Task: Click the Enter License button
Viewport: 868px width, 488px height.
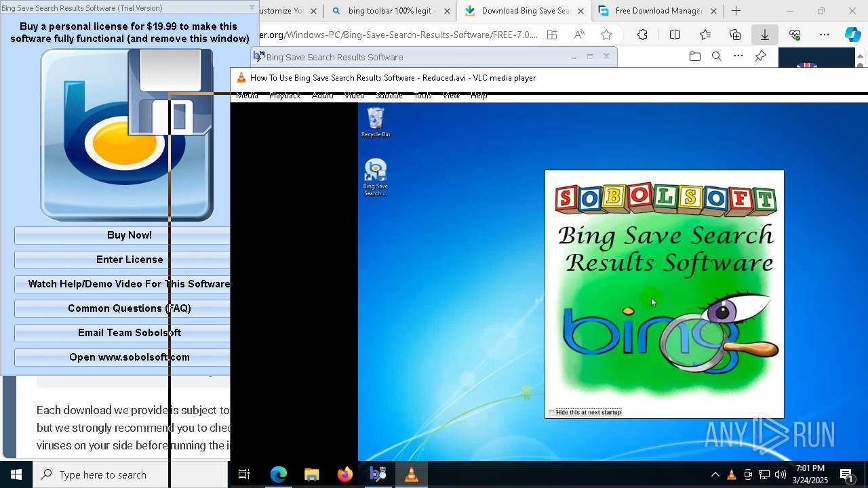Action: (x=129, y=260)
